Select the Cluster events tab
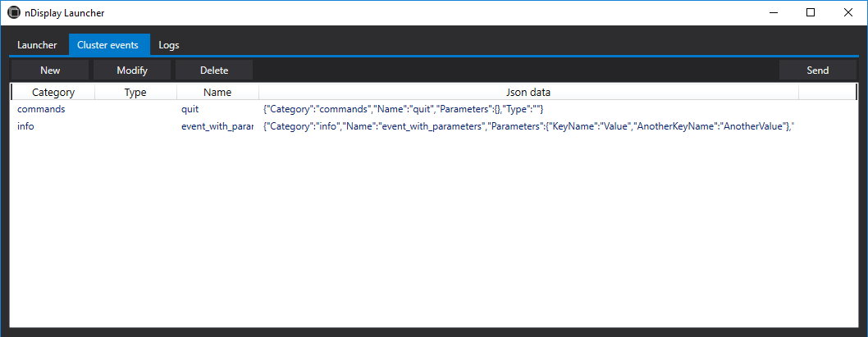 tap(108, 45)
